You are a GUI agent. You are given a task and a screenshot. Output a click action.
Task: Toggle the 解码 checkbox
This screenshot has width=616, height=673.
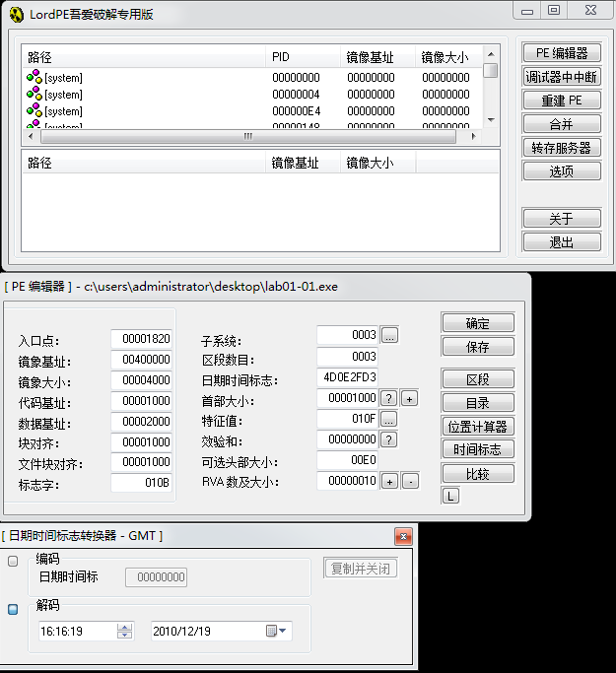13,609
